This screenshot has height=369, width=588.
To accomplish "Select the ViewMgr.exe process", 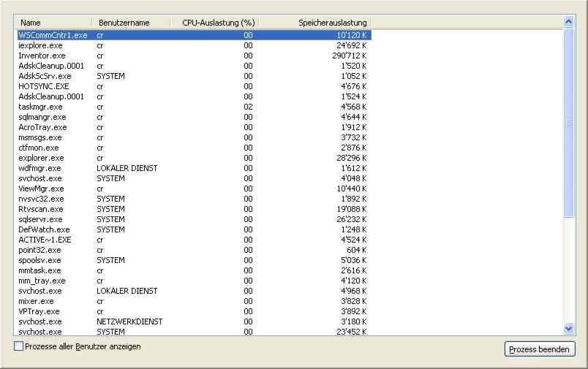I will tap(194, 189).
